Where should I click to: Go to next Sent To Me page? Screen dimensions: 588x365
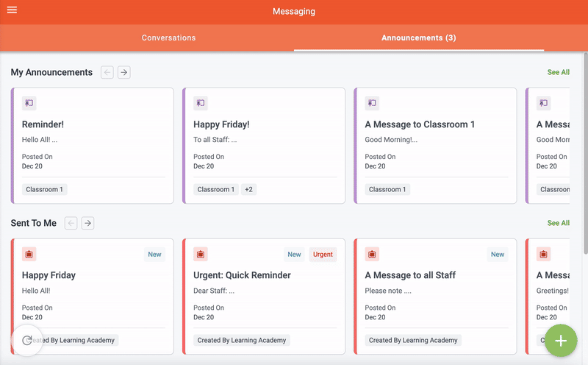[x=87, y=223]
